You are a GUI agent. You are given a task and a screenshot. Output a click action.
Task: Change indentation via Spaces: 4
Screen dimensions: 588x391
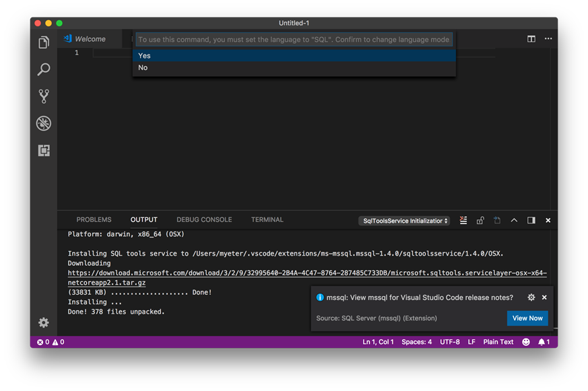coord(417,342)
